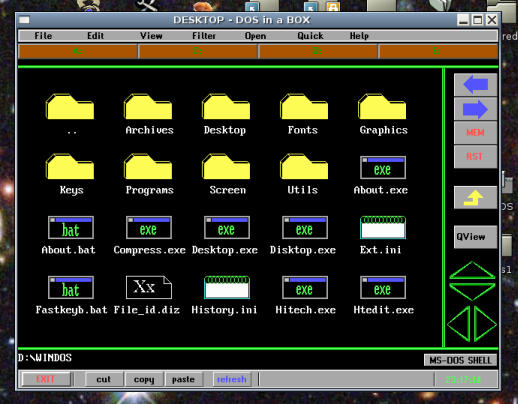
Task: Open the Edit menu
Action: pyautogui.click(x=96, y=36)
